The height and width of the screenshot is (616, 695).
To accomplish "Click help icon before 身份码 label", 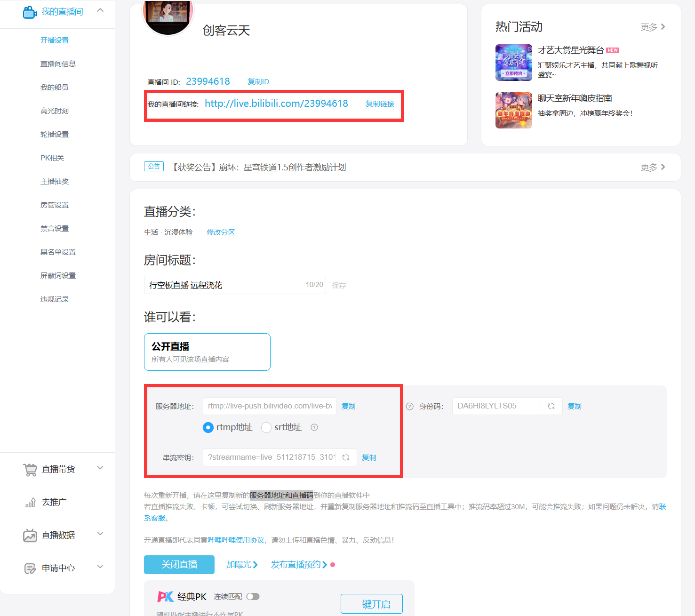I will pyautogui.click(x=410, y=406).
